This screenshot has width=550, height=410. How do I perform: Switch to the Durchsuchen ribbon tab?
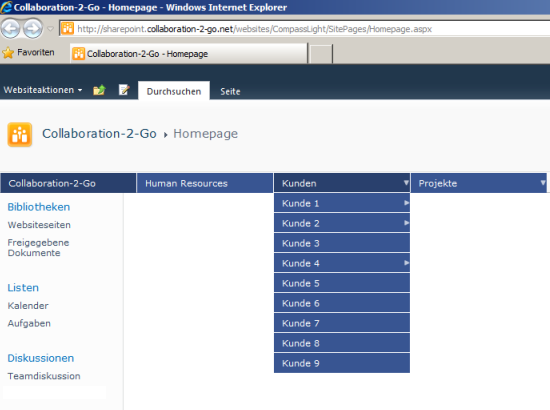(174, 91)
